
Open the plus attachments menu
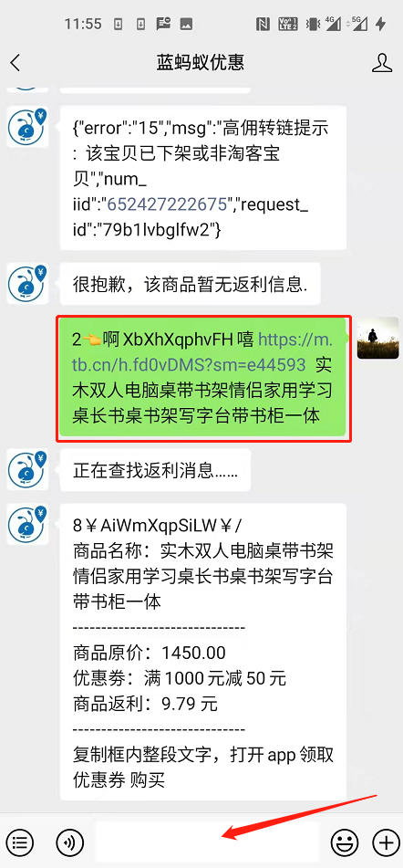click(386, 842)
